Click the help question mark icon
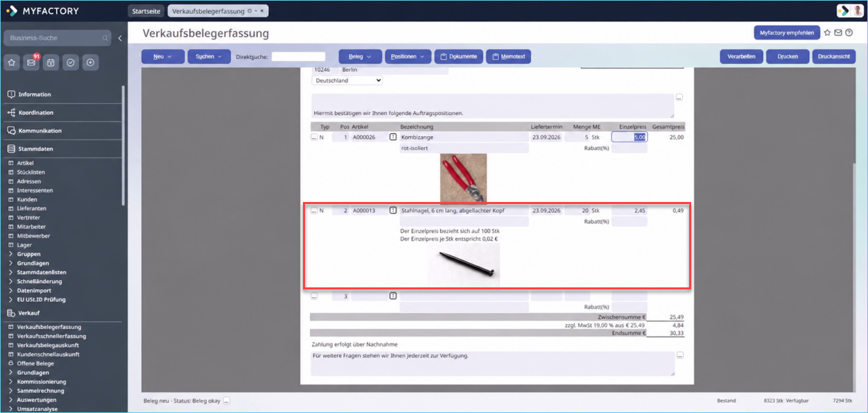Viewport: 868px width, 413px height. click(x=848, y=33)
